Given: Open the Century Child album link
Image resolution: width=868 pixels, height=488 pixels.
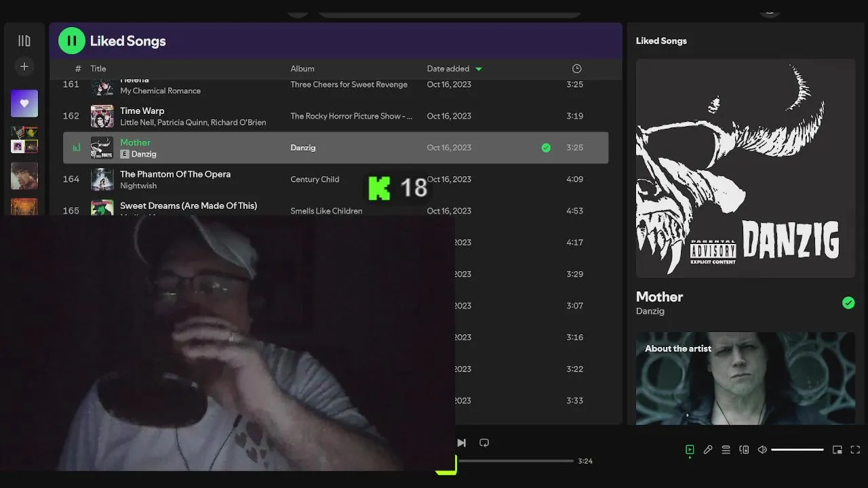Looking at the screenshot, I should [x=315, y=179].
